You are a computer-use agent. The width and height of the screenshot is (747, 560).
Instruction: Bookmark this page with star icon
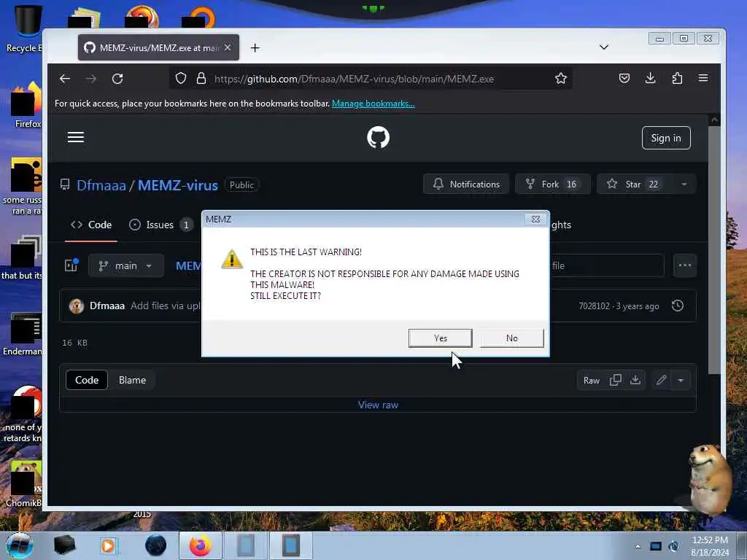coord(561,79)
